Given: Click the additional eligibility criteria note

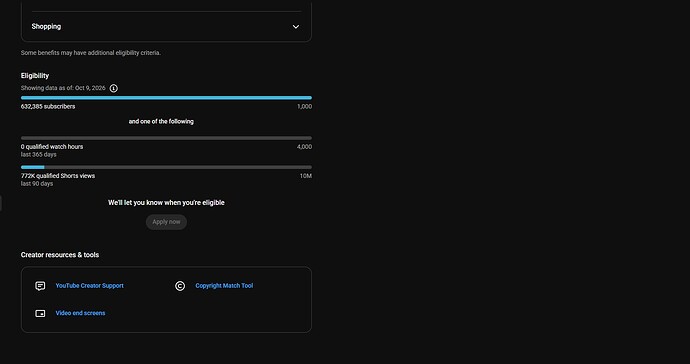Looking at the screenshot, I should point(91,53).
